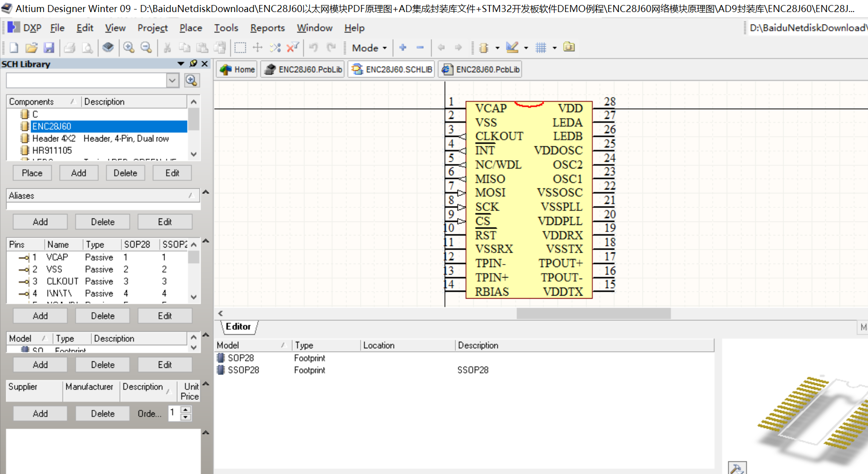Click the Deselect all icon
Image resolution: width=868 pixels, height=474 pixels.
pyautogui.click(x=275, y=48)
